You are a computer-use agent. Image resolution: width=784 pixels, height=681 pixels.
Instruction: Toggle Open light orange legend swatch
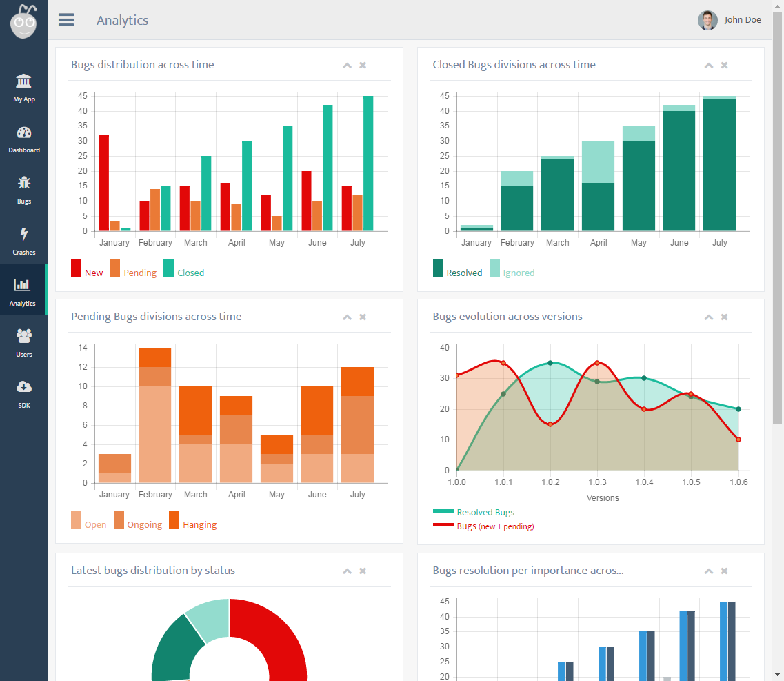[x=76, y=520]
